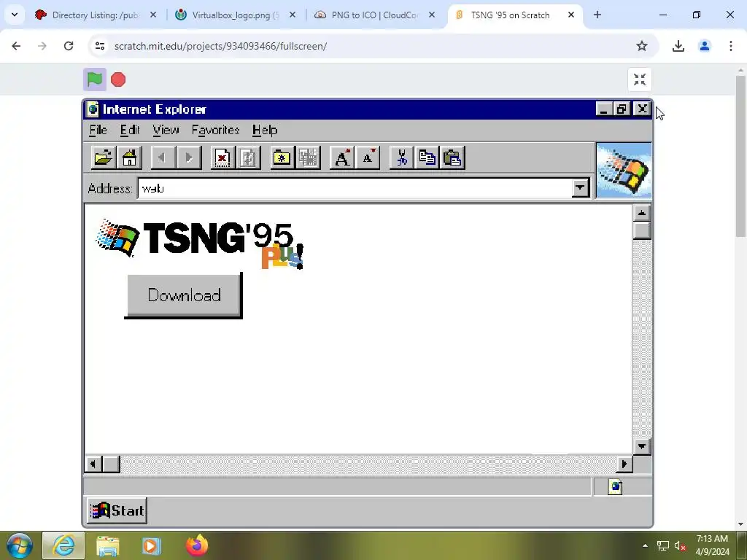Go back in Chrome
The width and height of the screenshot is (747, 560).
pos(16,46)
